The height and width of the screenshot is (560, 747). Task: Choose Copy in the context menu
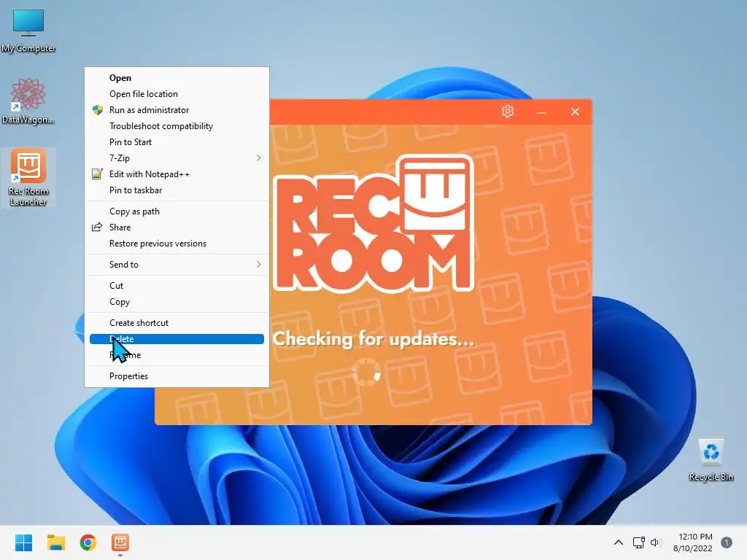[x=177, y=302]
